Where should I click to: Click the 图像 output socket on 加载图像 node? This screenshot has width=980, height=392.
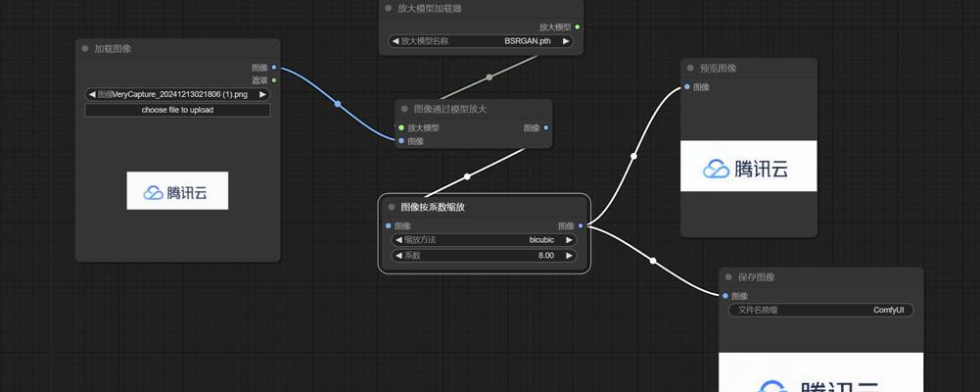pyautogui.click(x=274, y=68)
